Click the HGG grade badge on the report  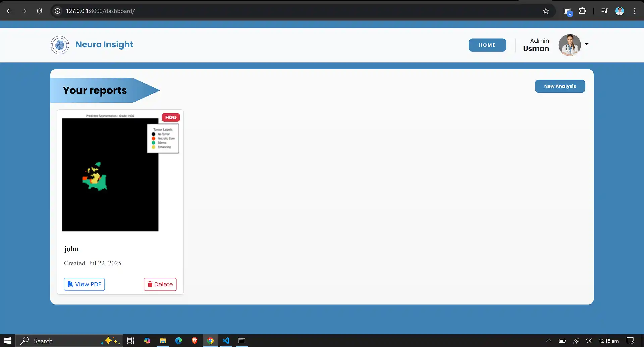(171, 117)
